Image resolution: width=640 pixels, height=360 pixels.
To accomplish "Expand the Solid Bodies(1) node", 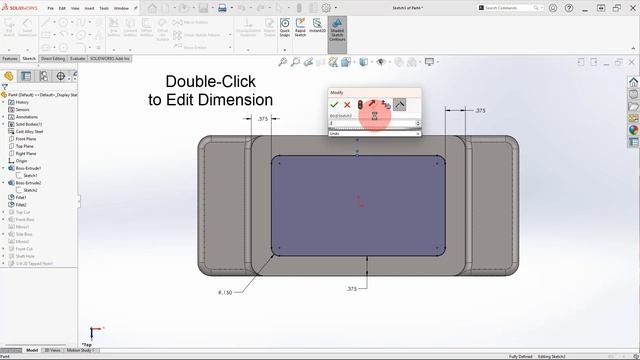I will tap(4, 124).
